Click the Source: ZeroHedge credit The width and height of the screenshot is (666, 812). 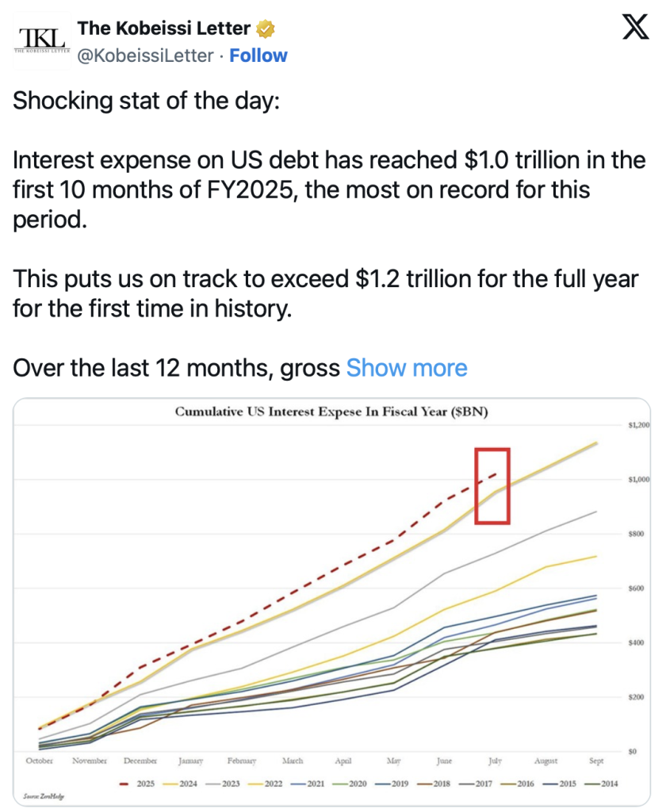coord(44,796)
